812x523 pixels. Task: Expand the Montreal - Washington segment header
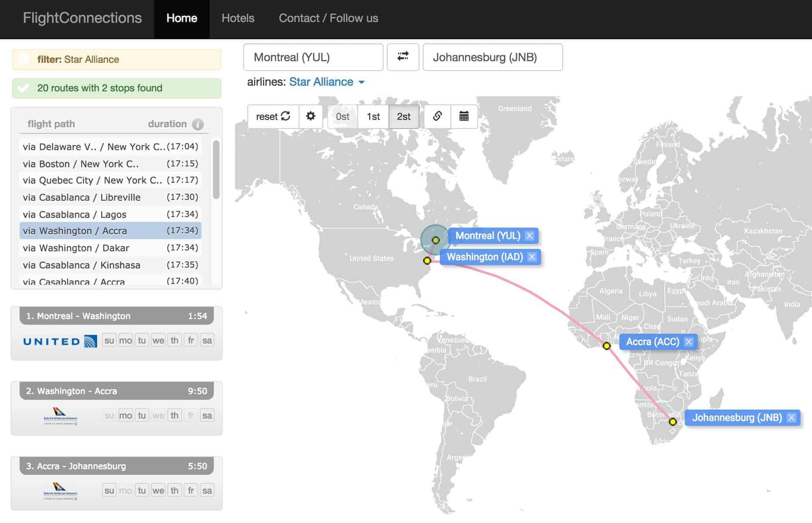coord(116,316)
